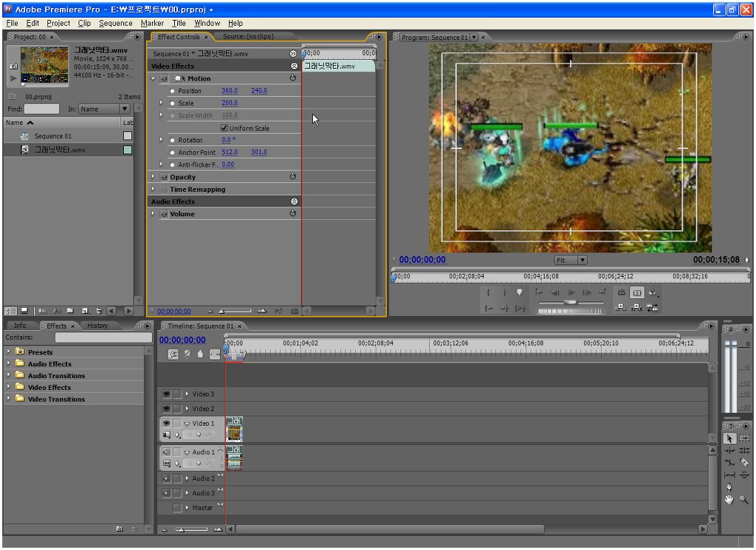This screenshot has height=550, width=756.
Task: Reset the Motion effect
Action: [293, 78]
